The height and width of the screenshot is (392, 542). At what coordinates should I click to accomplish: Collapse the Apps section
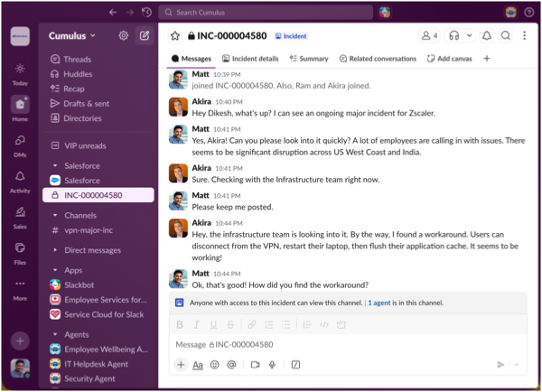point(55,270)
